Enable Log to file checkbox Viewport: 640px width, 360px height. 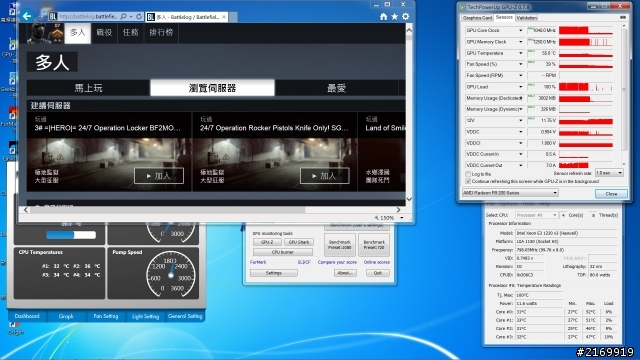(x=468, y=174)
